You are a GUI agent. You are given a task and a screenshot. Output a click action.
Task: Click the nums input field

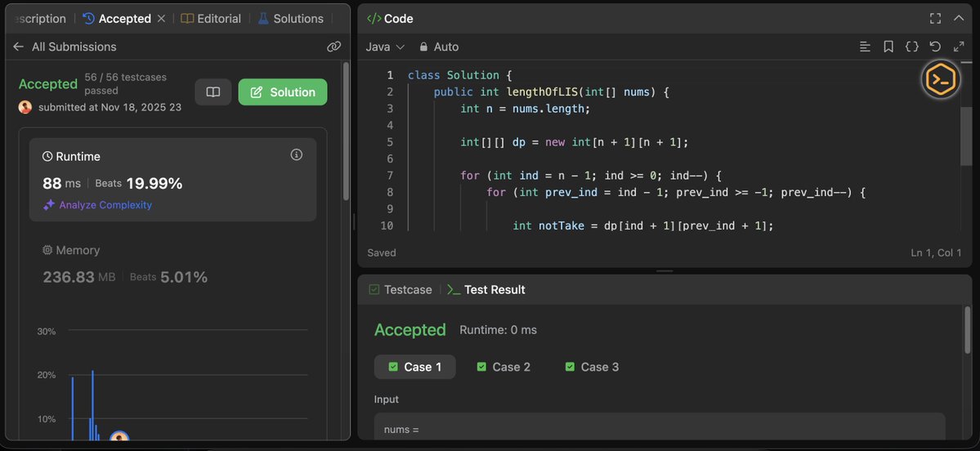tap(660, 428)
